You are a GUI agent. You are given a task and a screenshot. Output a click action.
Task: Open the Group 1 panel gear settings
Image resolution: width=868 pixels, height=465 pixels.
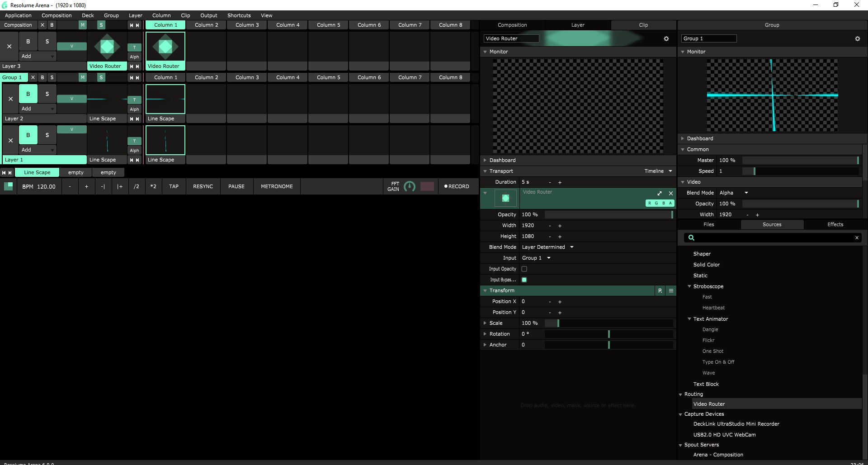(857, 39)
